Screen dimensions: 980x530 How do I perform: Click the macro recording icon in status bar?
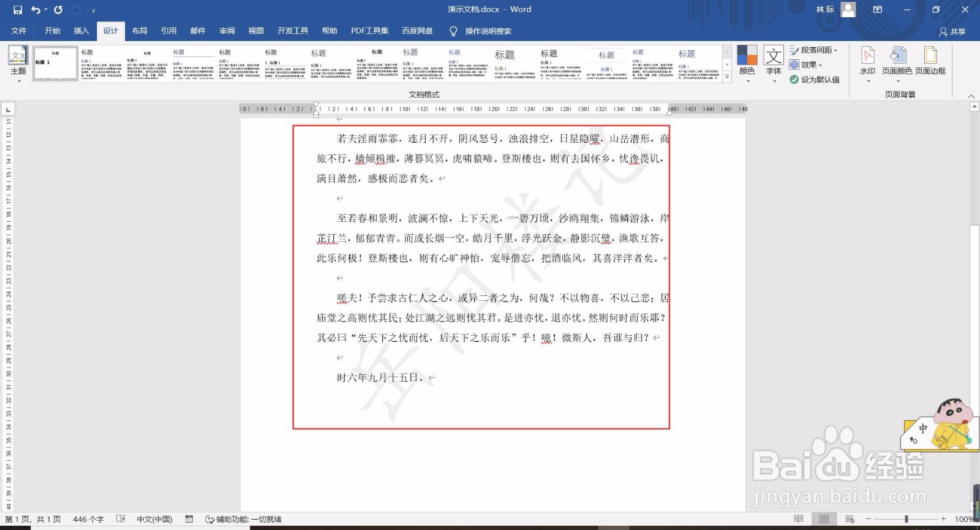point(189,519)
